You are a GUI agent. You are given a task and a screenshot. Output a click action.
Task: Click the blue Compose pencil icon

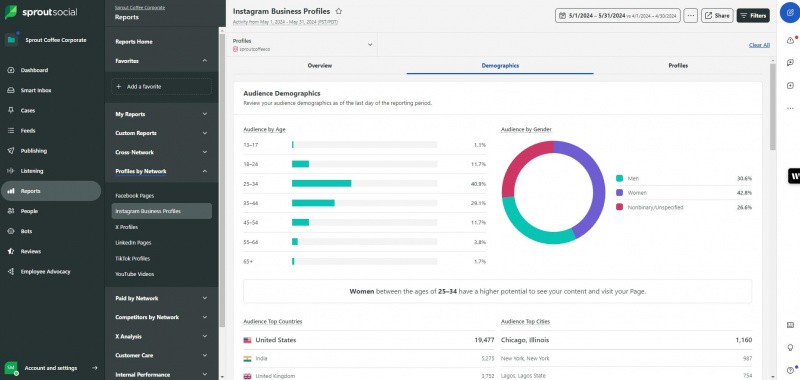click(790, 12)
